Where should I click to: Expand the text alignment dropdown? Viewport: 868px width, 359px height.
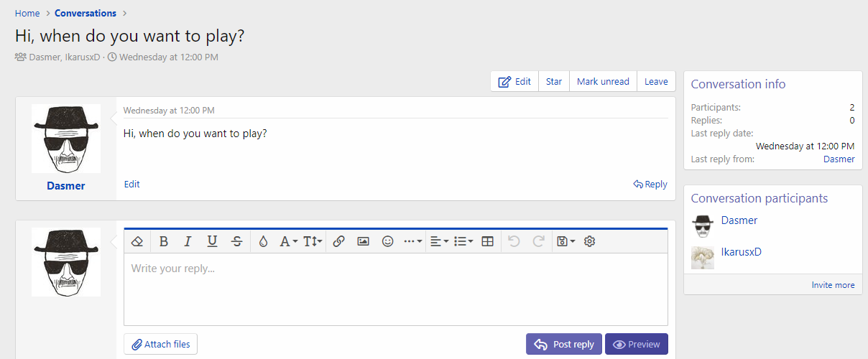439,241
